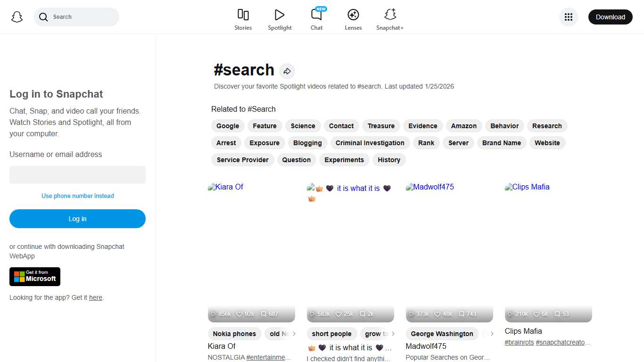Open the #brainrots hashtag link
Screen dimensions: 644x362
519,342
